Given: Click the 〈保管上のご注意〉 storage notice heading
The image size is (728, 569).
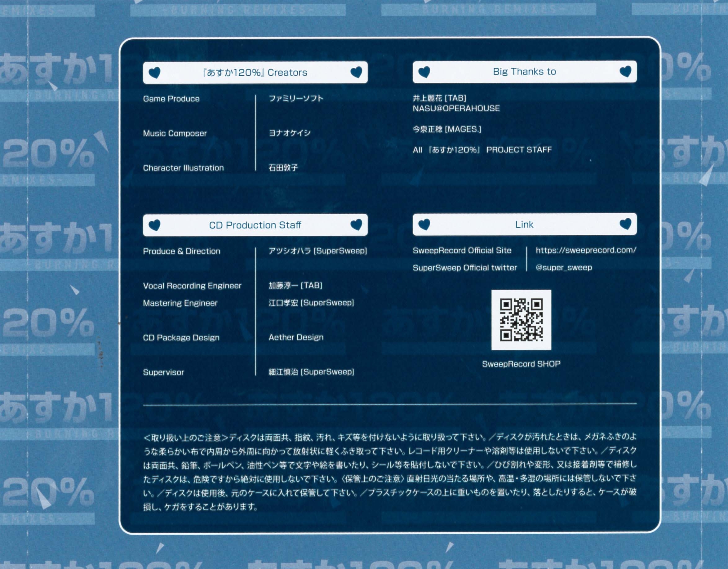Looking at the screenshot, I should click(373, 479).
